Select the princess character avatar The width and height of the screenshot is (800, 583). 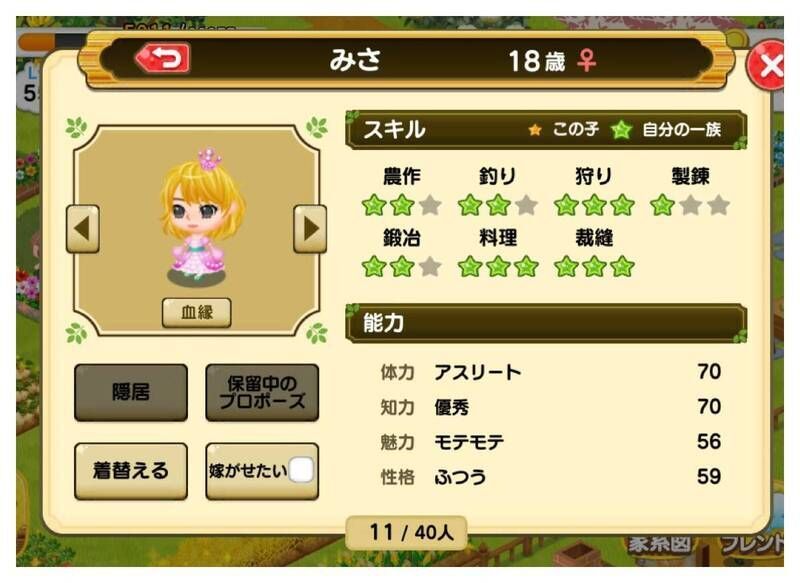pyautogui.click(x=202, y=217)
